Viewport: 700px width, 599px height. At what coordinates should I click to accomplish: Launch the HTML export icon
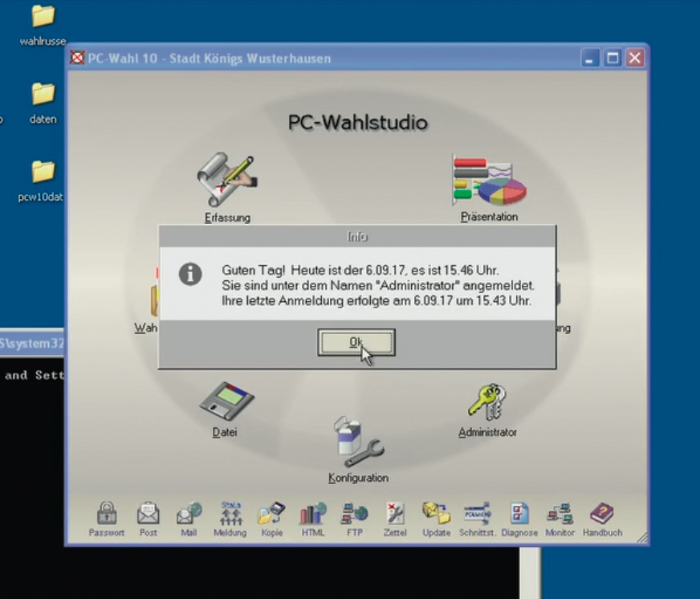pos(313,514)
